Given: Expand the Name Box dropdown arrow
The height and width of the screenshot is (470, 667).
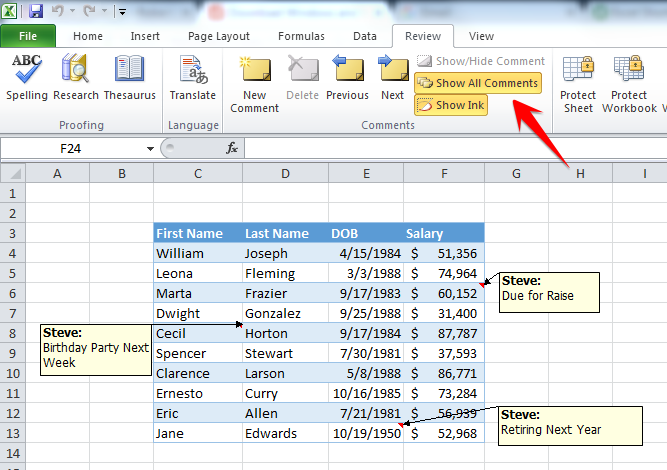Looking at the screenshot, I should (150, 148).
